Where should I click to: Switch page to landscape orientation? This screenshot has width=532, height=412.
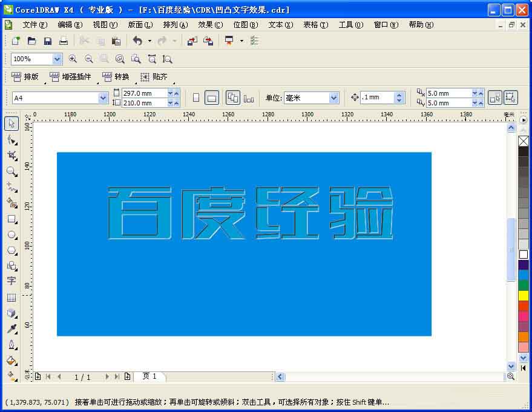(212, 98)
